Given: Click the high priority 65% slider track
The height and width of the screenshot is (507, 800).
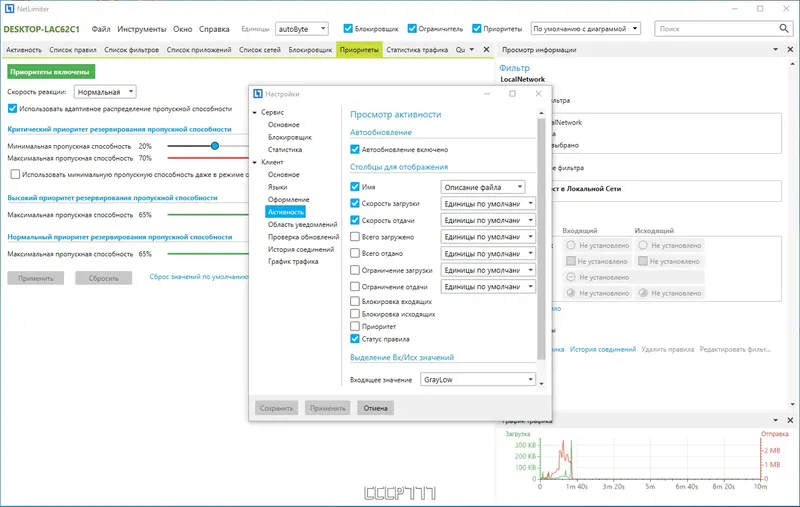Looking at the screenshot, I should tap(208, 215).
